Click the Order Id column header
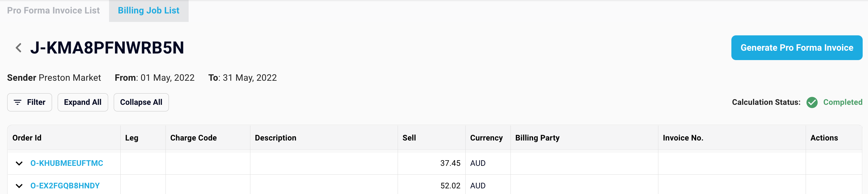The image size is (868, 194). (x=27, y=138)
